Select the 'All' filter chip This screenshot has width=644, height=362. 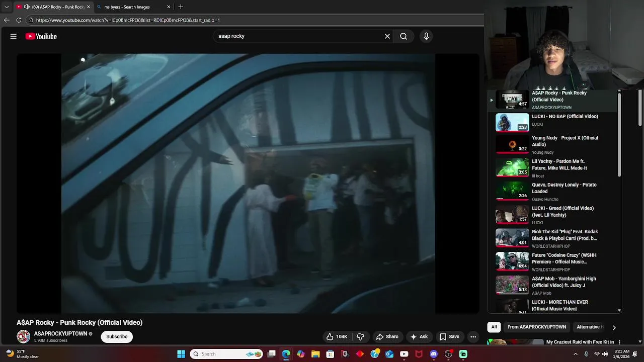pyautogui.click(x=494, y=327)
